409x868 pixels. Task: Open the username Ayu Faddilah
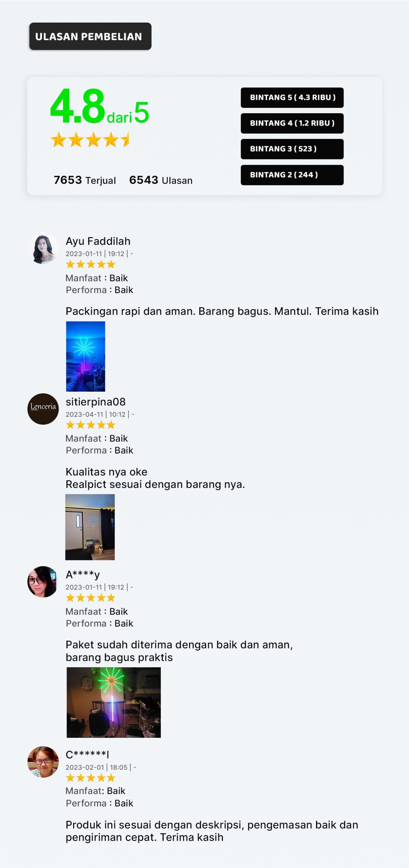coord(98,241)
